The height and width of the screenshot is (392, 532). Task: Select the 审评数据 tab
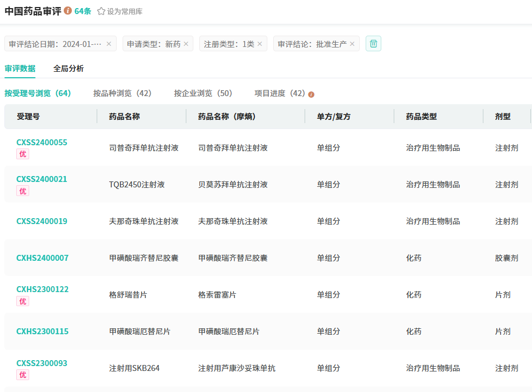(x=20, y=69)
